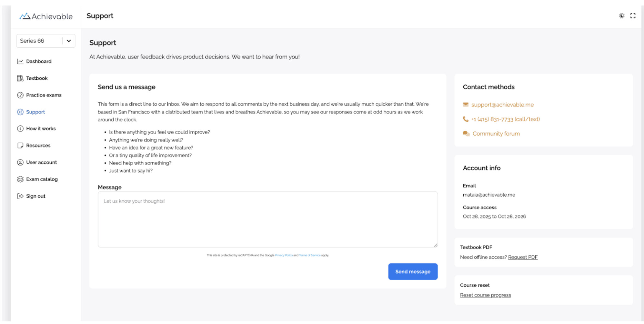The image size is (644, 324).
Task: Click the User account profile icon
Action: 20,162
